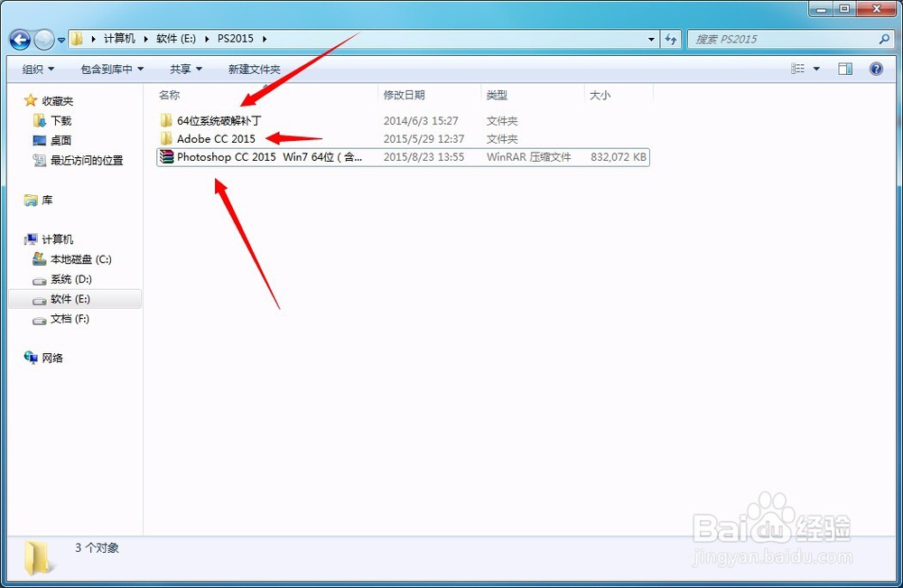
Task: Click the 网络 network icon
Action: point(31,358)
